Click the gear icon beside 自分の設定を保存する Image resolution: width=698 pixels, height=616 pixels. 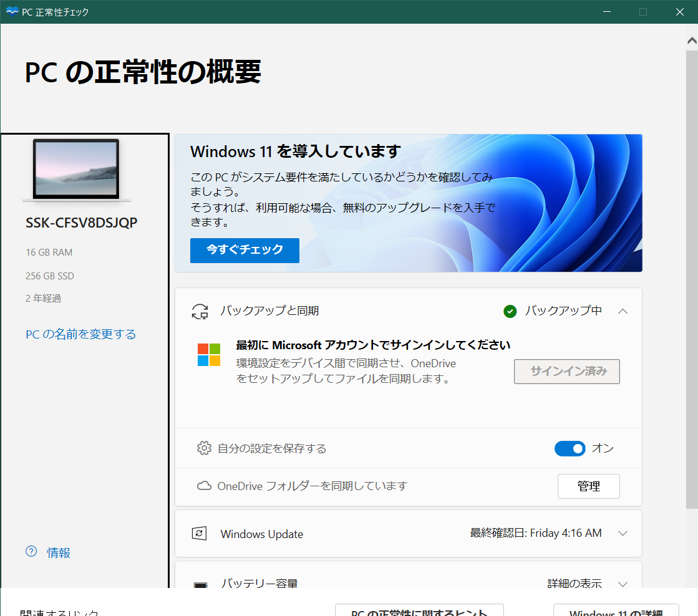[205, 448]
